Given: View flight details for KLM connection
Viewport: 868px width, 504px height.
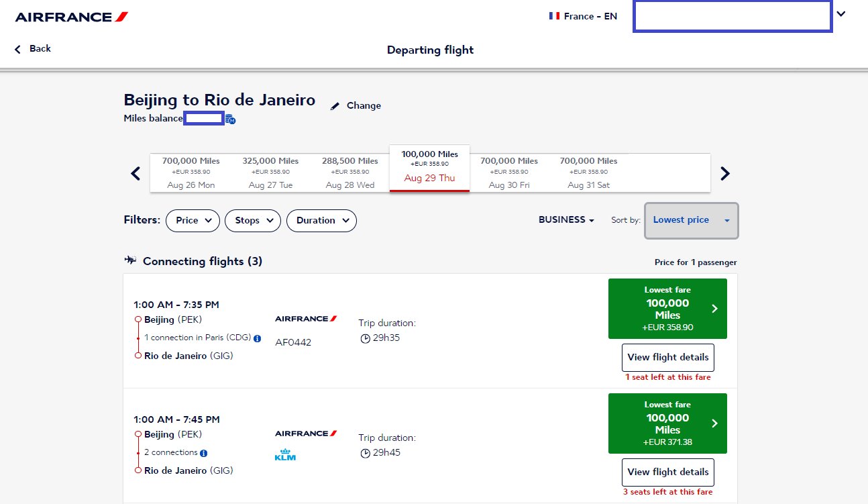Looking at the screenshot, I should point(668,472).
